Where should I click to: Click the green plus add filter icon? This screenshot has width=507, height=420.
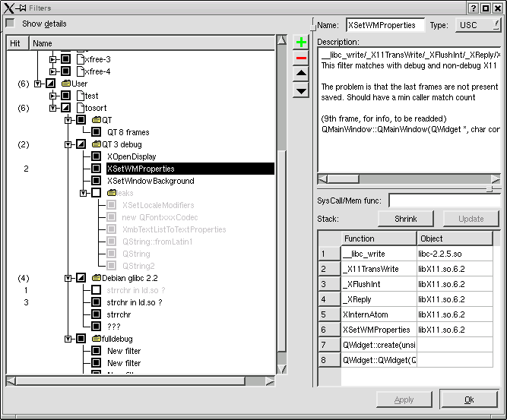pyautogui.click(x=301, y=42)
